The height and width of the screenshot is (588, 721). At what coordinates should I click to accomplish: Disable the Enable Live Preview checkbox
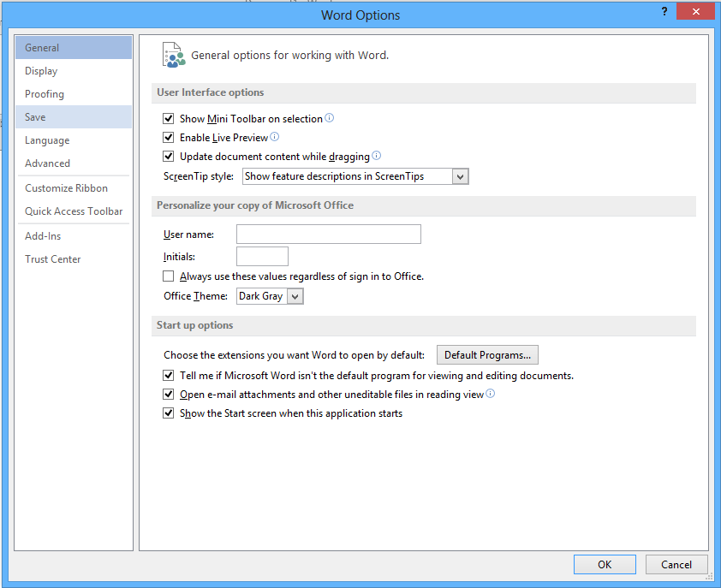coord(169,138)
